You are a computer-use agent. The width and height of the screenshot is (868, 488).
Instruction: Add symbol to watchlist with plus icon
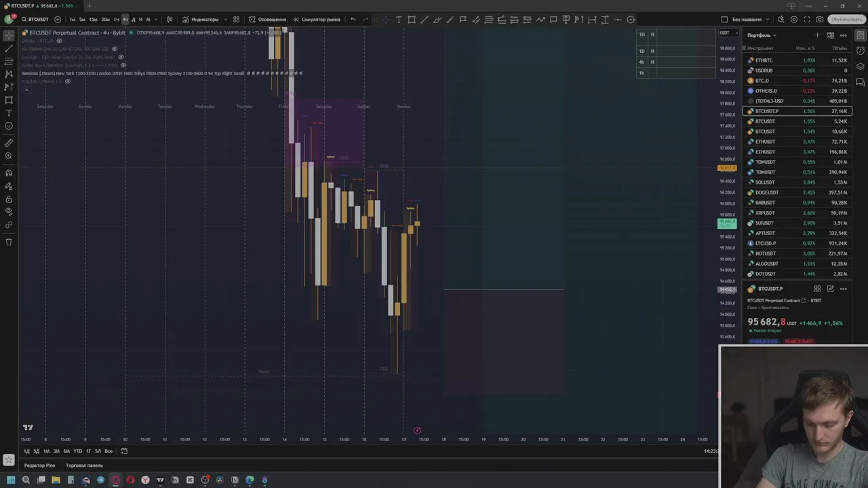pyautogui.click(x=818, y=35)
